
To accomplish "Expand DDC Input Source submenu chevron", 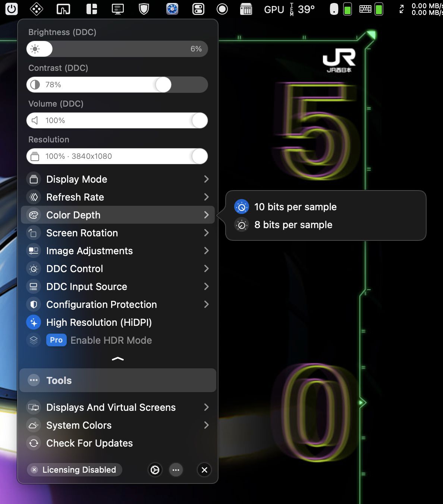I will 206,287.
